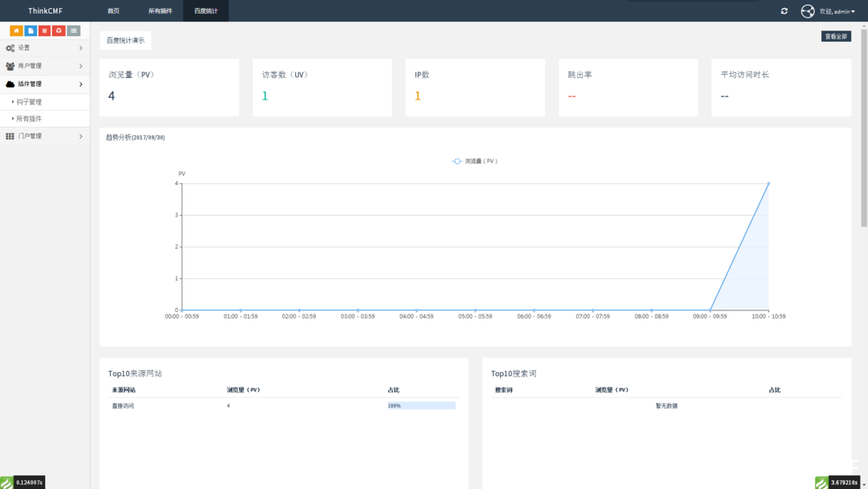Viewport: 868px width, 489px height.
Task: Click the chart point at 10:00 - 10:59
Action: coord(768,183)
